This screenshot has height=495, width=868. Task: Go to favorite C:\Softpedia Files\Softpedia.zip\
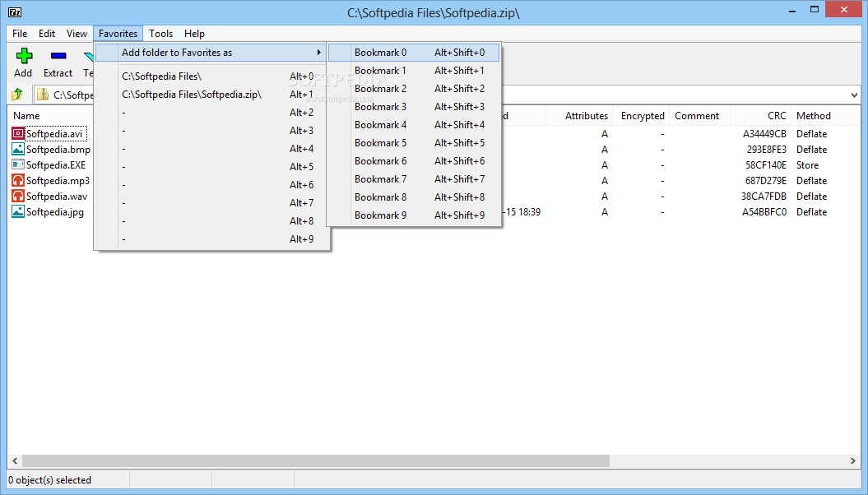211,95
